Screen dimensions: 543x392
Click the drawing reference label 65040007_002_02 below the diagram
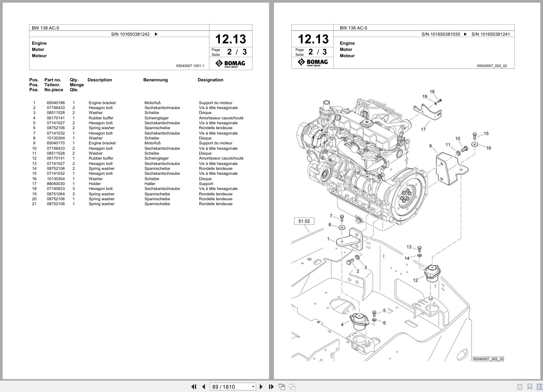[x=488, y=359]
